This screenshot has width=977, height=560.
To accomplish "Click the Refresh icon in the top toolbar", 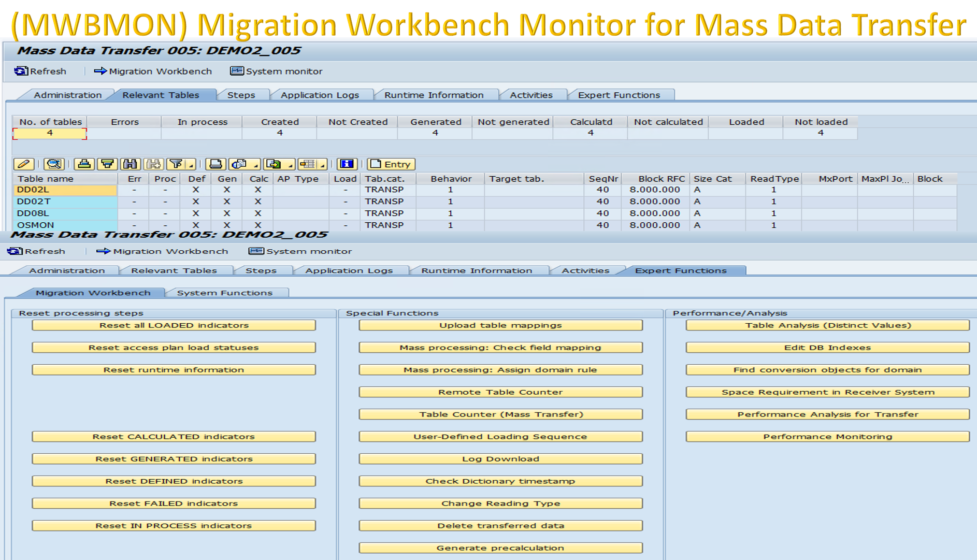I will coord(19,71).
